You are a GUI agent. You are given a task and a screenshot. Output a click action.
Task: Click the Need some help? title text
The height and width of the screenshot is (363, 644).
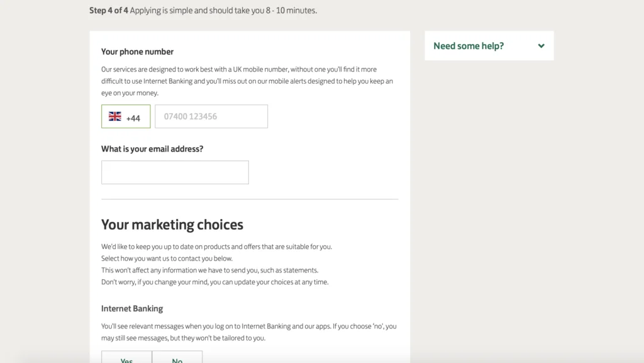pos(468,46)
